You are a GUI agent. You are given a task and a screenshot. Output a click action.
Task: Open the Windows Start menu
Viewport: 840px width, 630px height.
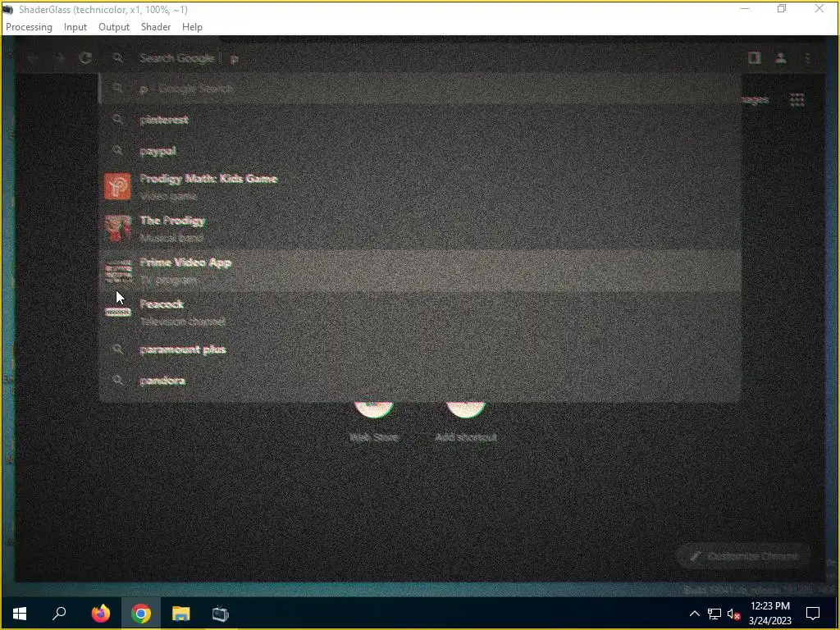[20, 614]
